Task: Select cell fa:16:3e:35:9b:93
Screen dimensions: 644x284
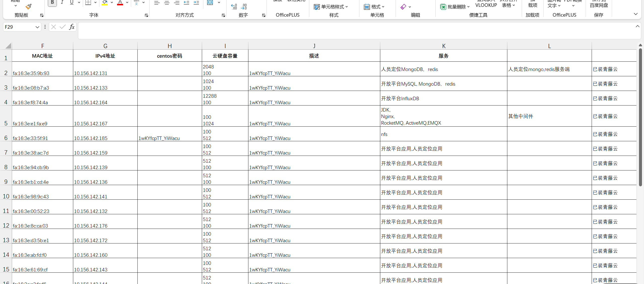Action: pos(43,69)
